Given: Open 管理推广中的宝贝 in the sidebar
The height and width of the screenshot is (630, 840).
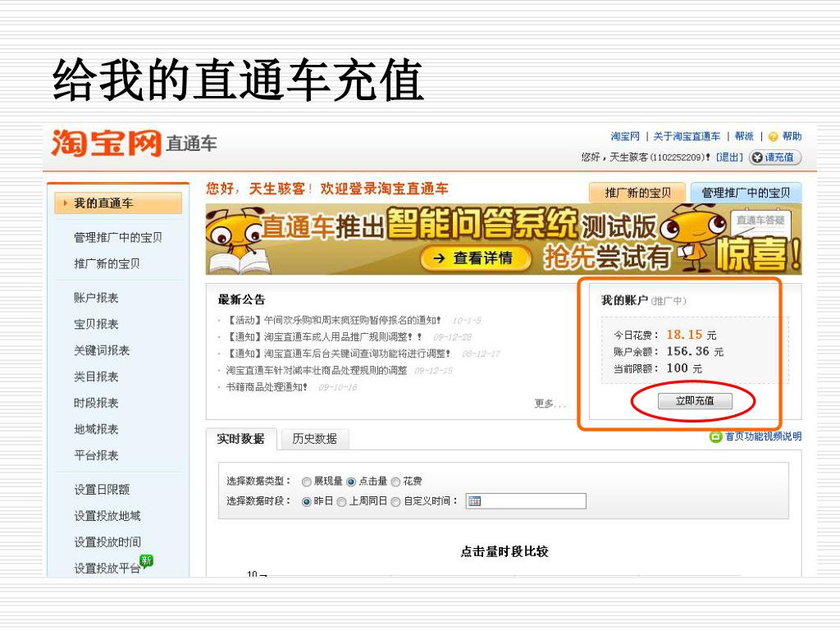Looking at the screenshot, I should click(118, 237).
